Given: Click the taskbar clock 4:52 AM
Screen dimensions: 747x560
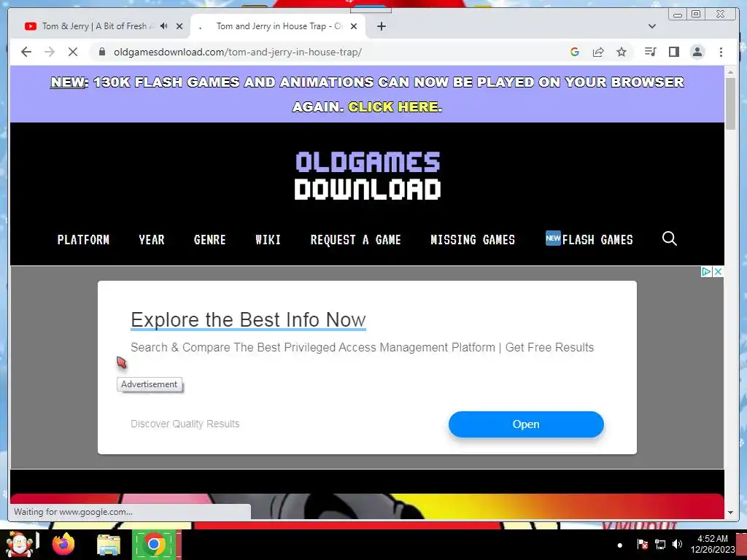Looking at the screenshot, I should pyautogui.click(x=712, y=539).
